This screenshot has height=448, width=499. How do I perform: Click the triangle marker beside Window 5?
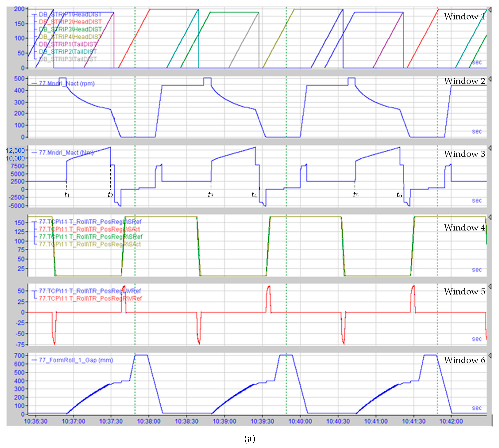click(x=490, y=286)
